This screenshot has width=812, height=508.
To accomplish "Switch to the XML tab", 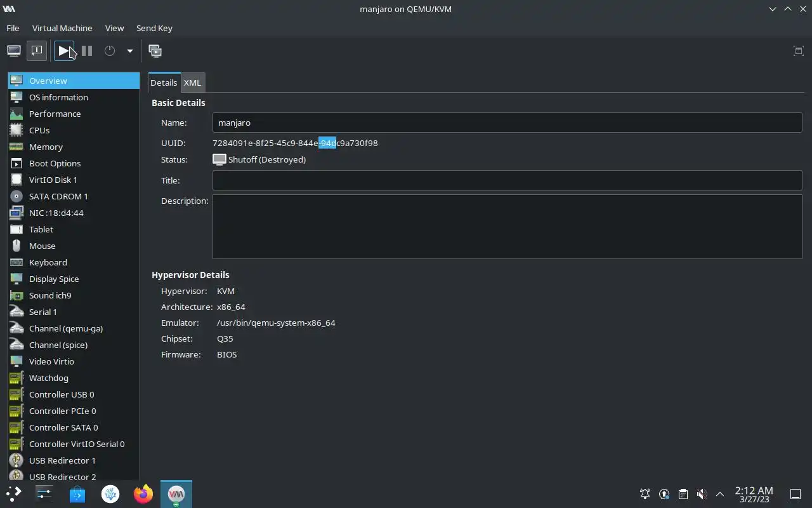I will click(192, 83).
